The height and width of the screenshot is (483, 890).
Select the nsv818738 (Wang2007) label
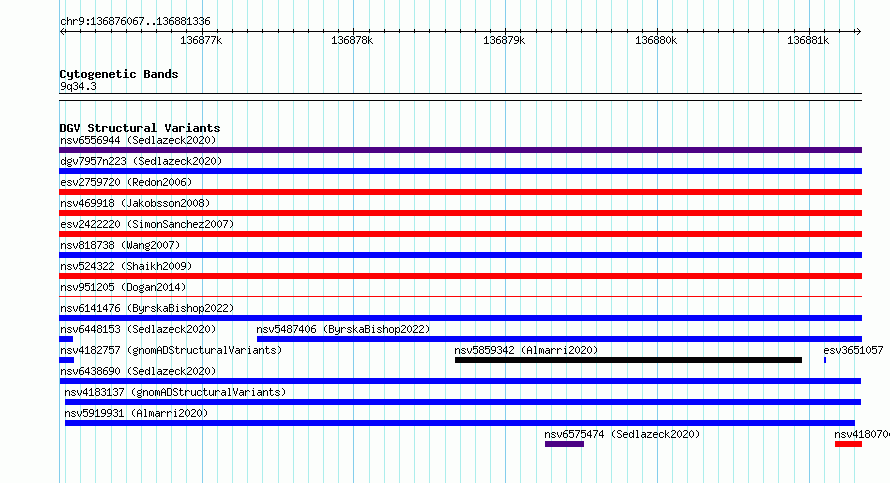[x=120, y=245]
